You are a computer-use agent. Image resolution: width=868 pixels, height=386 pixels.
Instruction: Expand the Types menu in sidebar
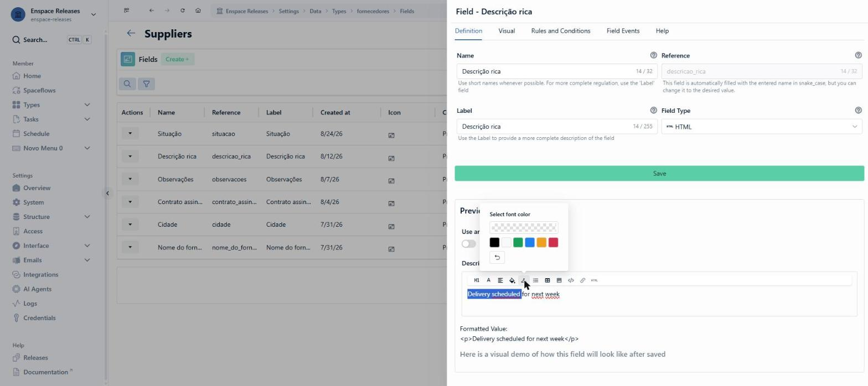click(x=87, y=105)
